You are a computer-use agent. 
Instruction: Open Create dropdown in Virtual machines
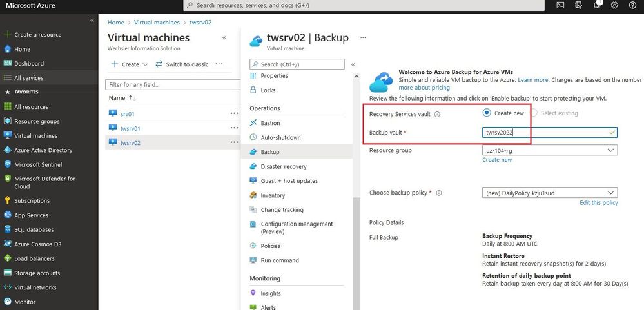pos(130,64)
